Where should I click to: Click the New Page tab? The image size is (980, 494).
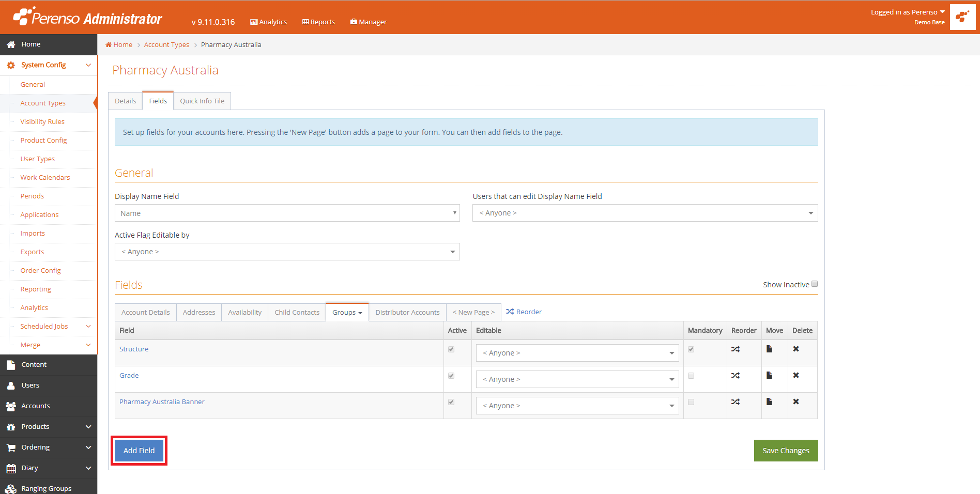[x=473, y=312]
